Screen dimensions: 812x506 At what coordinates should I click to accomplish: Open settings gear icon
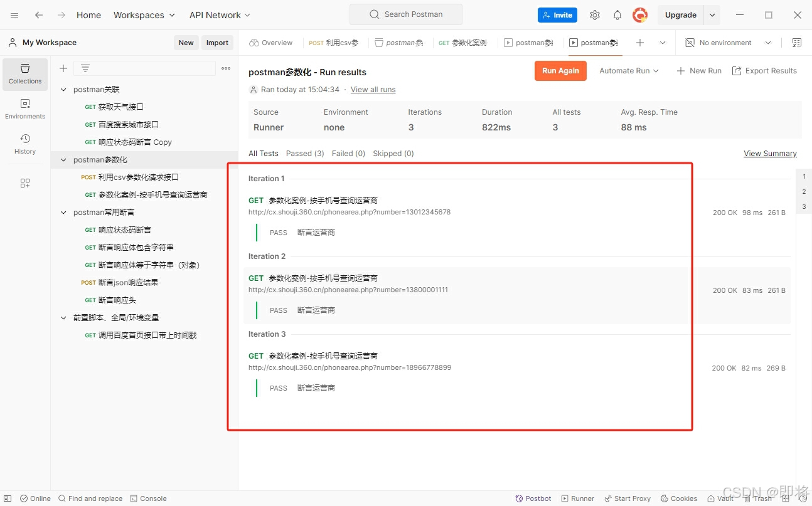595,15
